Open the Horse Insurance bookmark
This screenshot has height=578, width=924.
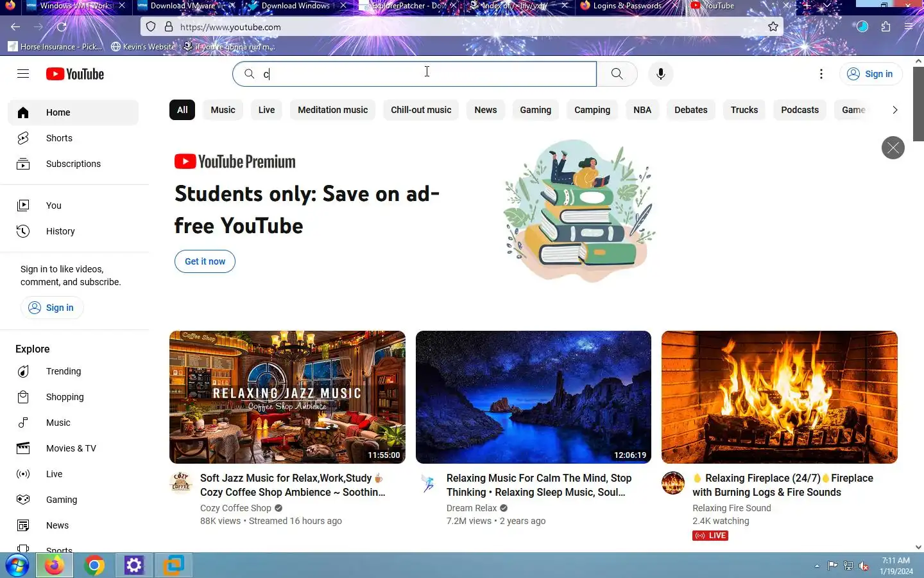(x=55, y=47)
